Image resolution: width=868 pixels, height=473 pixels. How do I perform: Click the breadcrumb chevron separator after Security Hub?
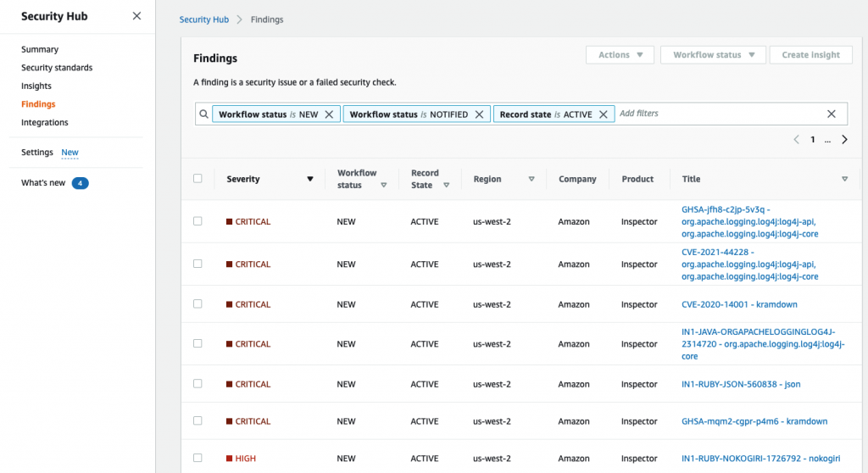[x=240, y=19]
